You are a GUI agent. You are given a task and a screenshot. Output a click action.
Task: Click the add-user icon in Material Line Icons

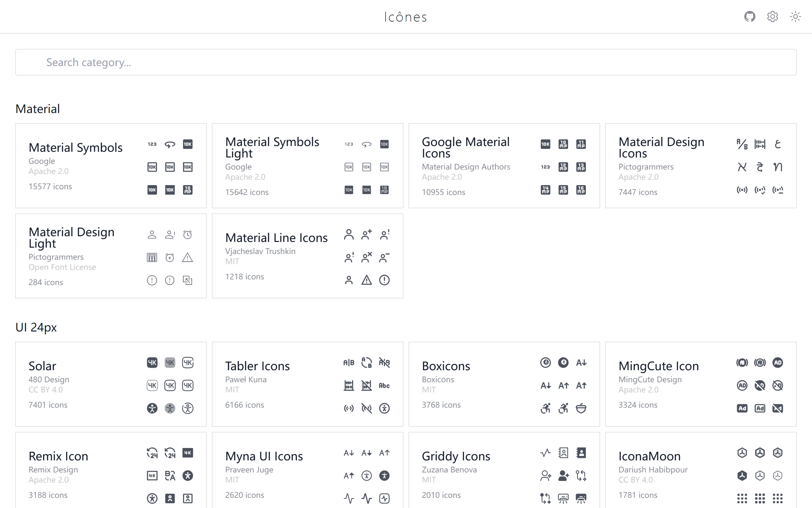tap(366, 235)
